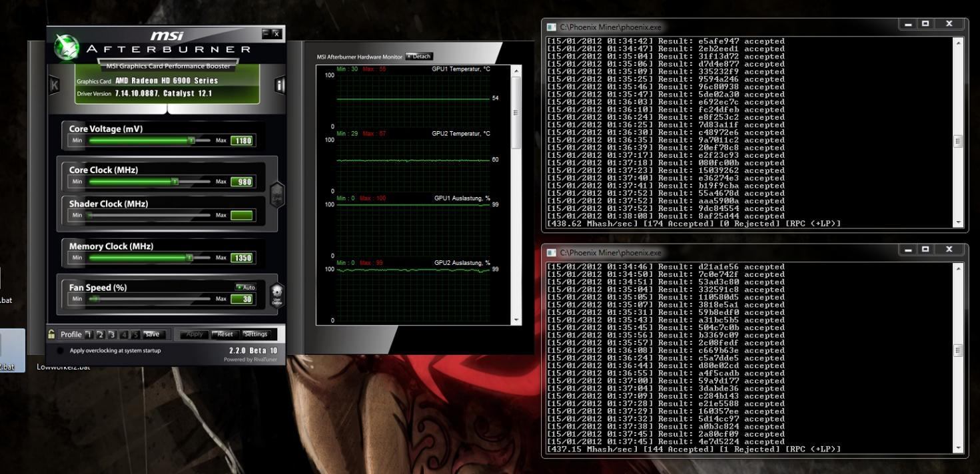Click the Core Clock value field 980
980x474 pixels.
(x=242, y=182)
